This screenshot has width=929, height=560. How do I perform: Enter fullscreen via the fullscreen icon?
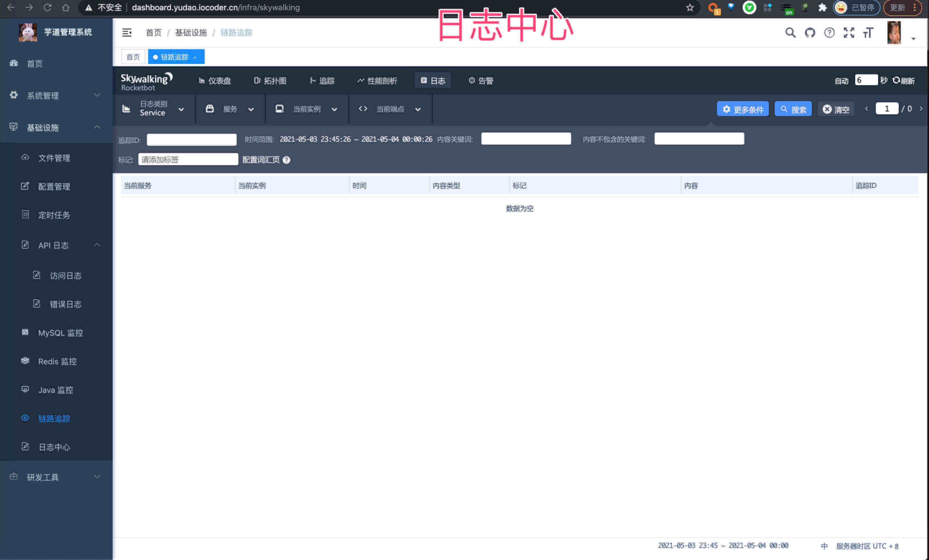[849, 33]
